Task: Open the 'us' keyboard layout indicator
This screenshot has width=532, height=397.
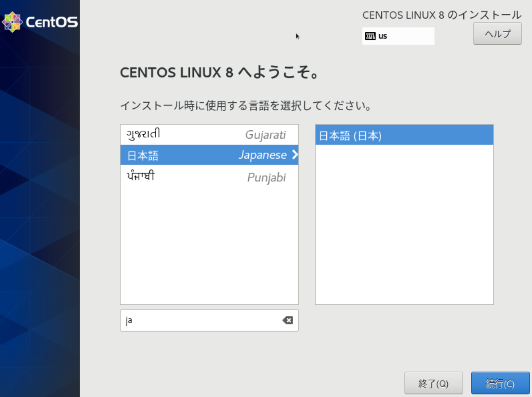Action: 398,36
